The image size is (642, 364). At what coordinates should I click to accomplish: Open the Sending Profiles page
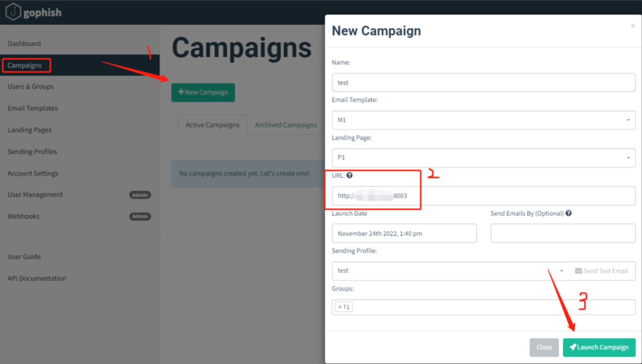point(32,151)
